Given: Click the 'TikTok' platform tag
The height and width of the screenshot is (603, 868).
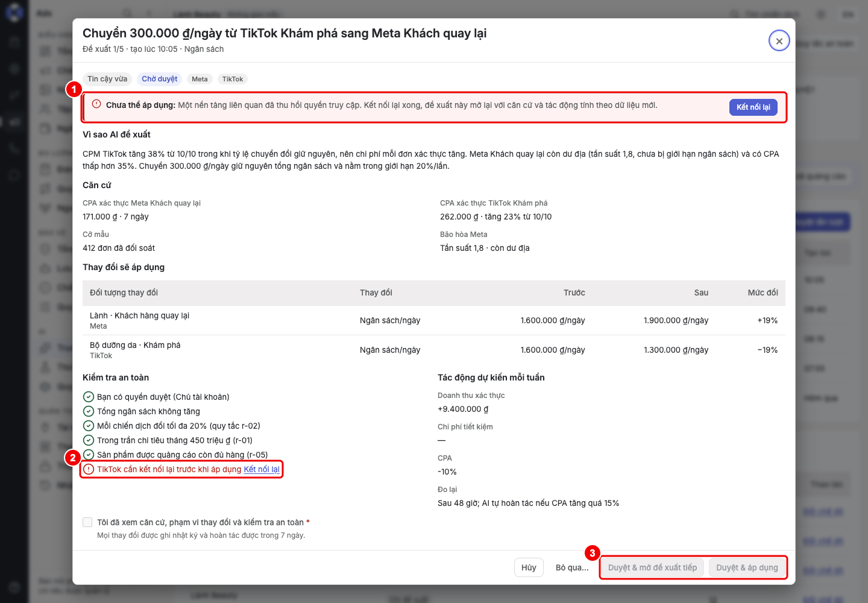Looking at the screenshot, I should click(x=233, y=79).
